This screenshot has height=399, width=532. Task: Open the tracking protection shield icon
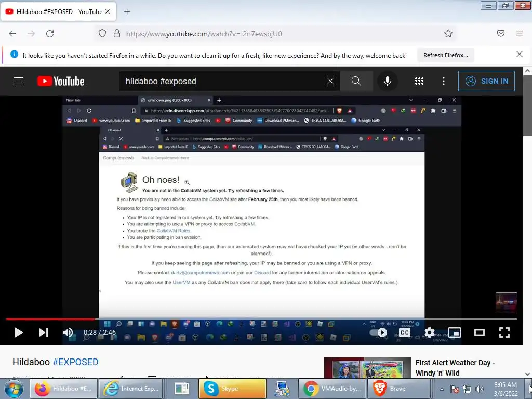(102, 33)
